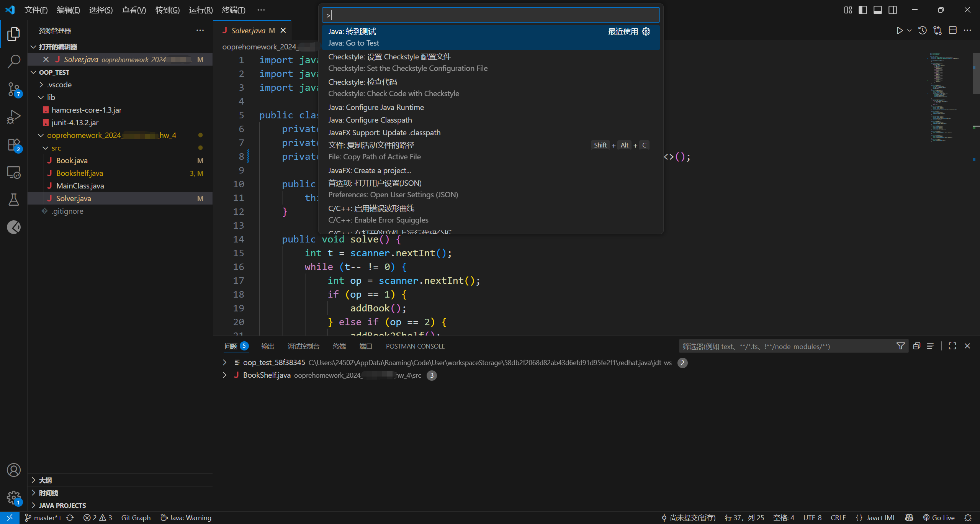Click the Remote Explorer icon
Screen dimensions: 980x524
click(14, 172)
